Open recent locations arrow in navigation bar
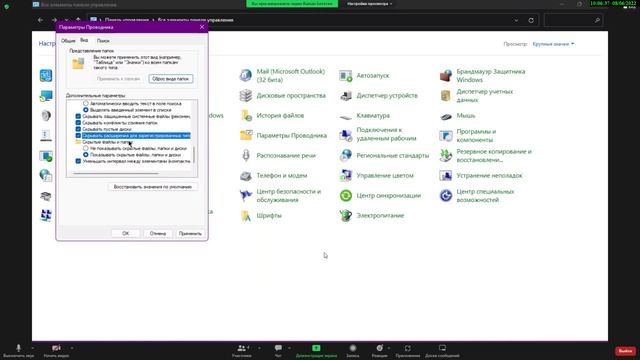The image size is (640, 360). [67, 20]
